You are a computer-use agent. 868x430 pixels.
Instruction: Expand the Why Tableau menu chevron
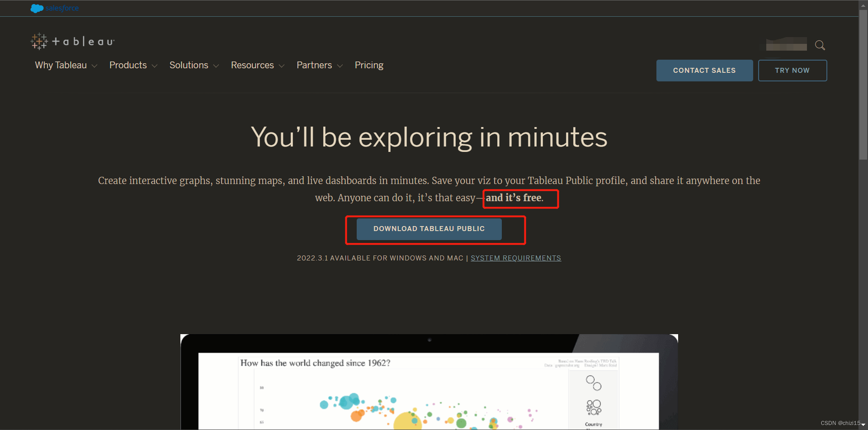[94, 66]
